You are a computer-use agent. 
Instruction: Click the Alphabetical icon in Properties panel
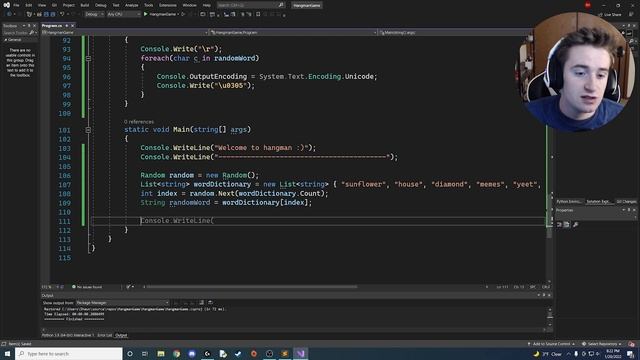(567, 224)
